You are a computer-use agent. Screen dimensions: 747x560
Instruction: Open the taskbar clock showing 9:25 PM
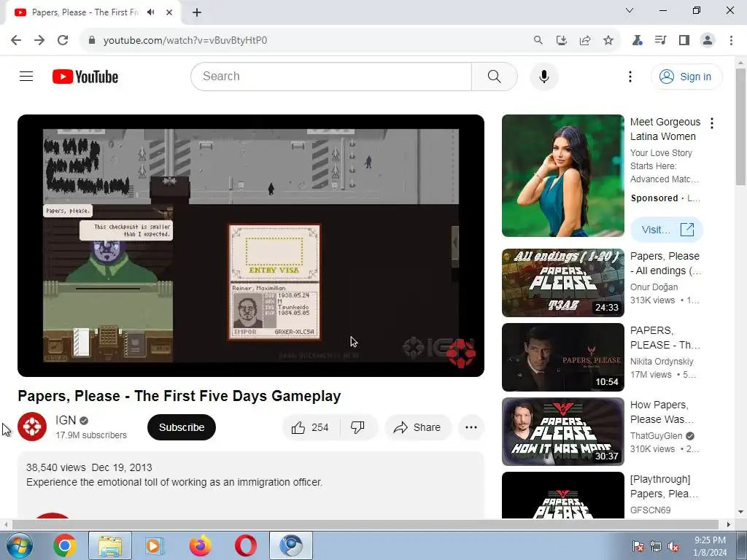[x=710, y=546]
